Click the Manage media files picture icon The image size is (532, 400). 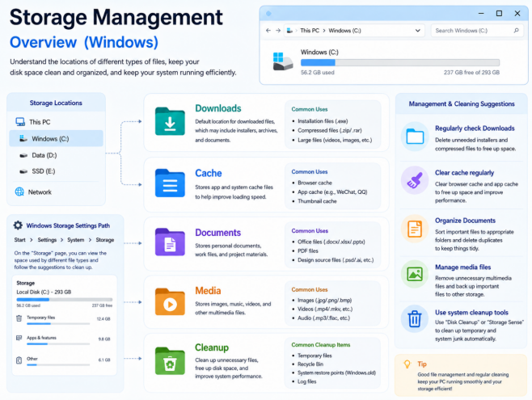(415, 274)
